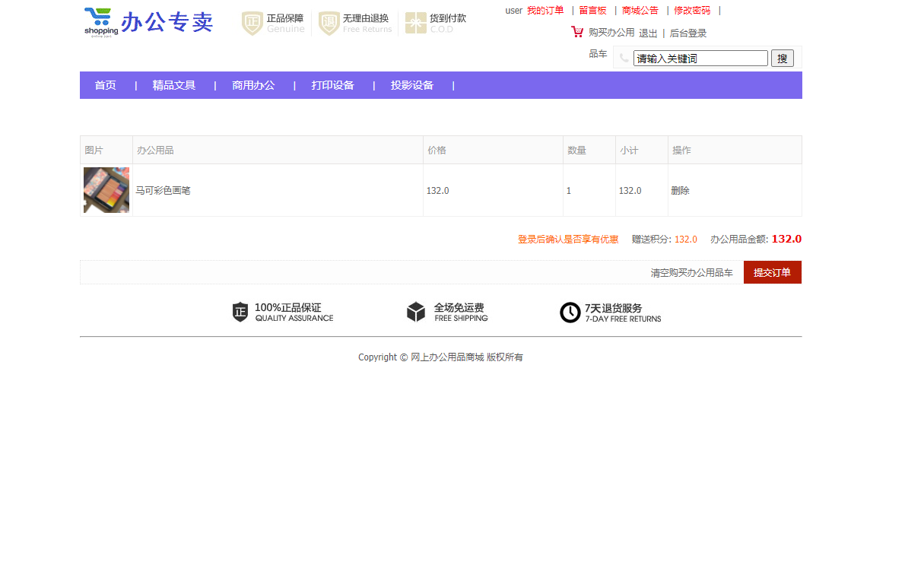Click the 100%正品保证 shield icon

click(x=240, y=311)
